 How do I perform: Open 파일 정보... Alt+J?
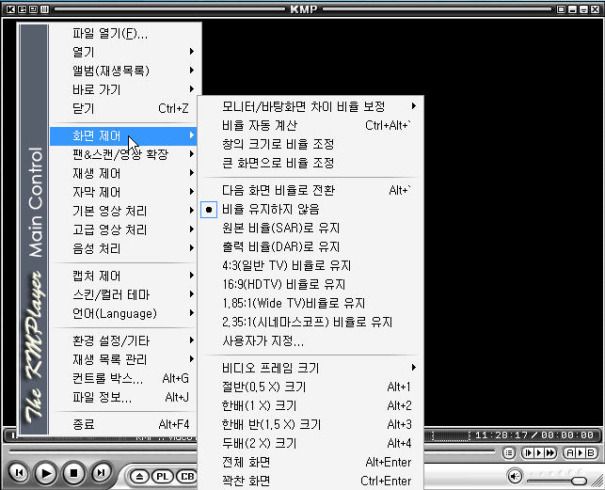tap(123, 397)
